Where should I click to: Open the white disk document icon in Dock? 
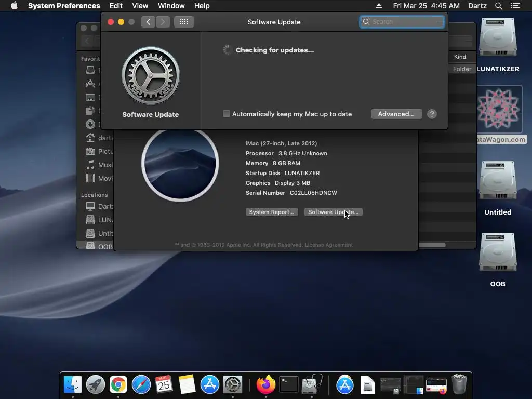point(367,385)
